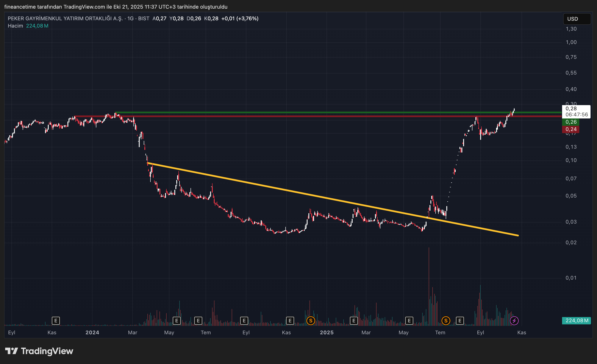Click the earnings E marker at Eyl 2024
This screenshot has height=364, width=597.
pyautogui.click(x=244, y=321)
